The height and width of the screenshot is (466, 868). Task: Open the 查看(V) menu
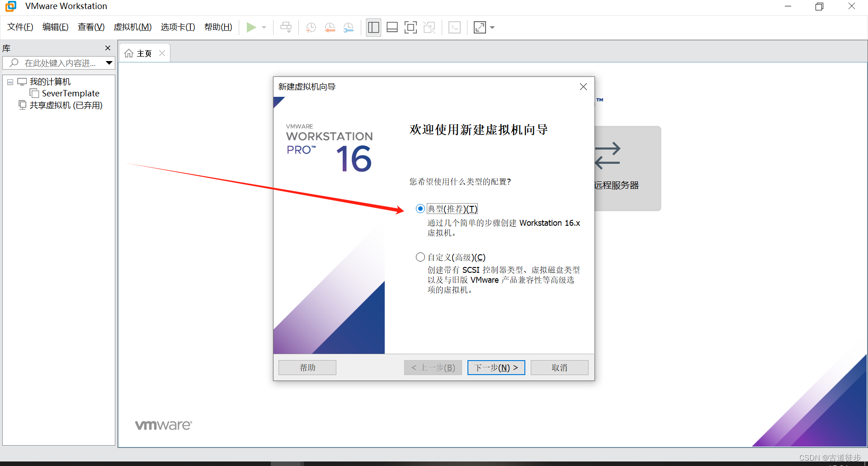pyautogui.click(x=91, y=27)
